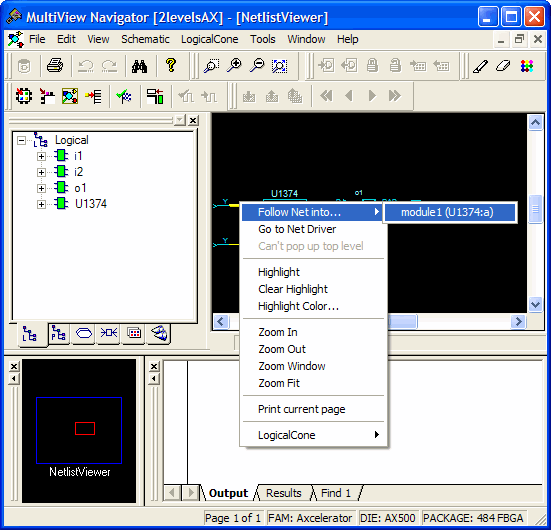Click the green bars with red arrow icon
The image size is (551, 530).
[x=155, y=96]
